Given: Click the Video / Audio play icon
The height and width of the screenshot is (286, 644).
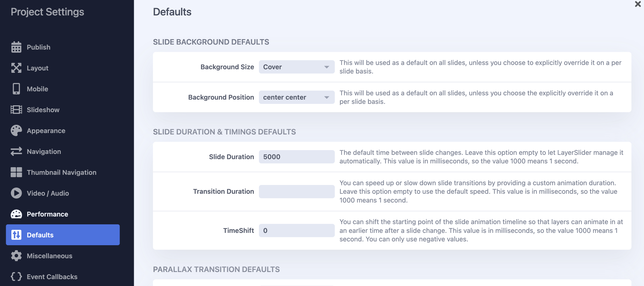Looking at the screenshot, I should pyautogui.click(x=16, y=193).
